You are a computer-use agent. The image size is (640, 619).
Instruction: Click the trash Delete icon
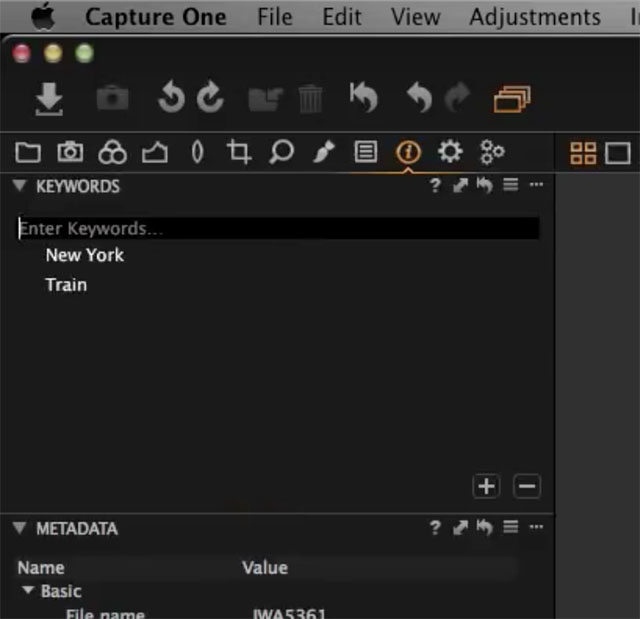(x=310, y=99)
